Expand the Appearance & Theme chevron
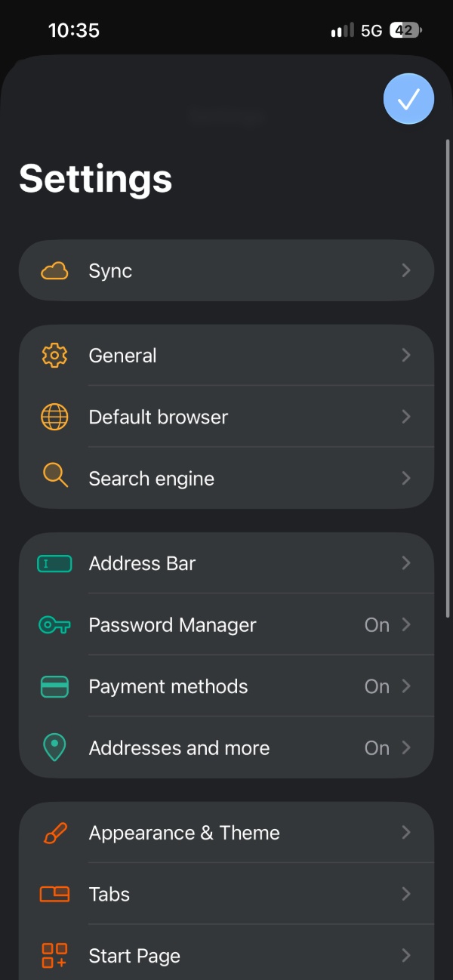Screen dimensions: 453x980 point(406,832)
